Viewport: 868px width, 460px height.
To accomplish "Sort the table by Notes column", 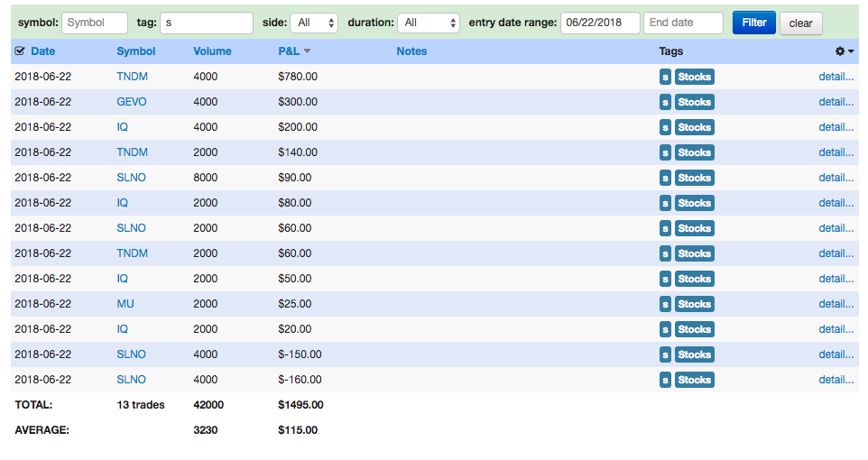I will coord(411,51).
